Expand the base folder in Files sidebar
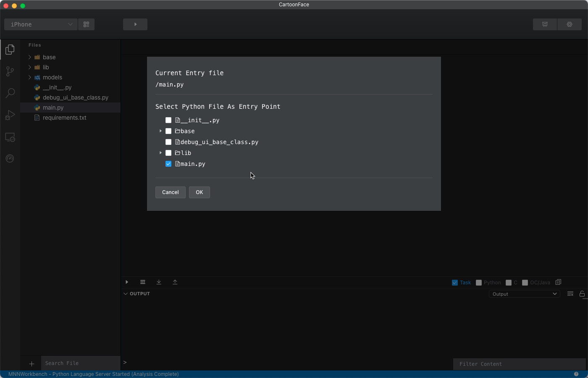588x378 pixels. tap(30, 57)
